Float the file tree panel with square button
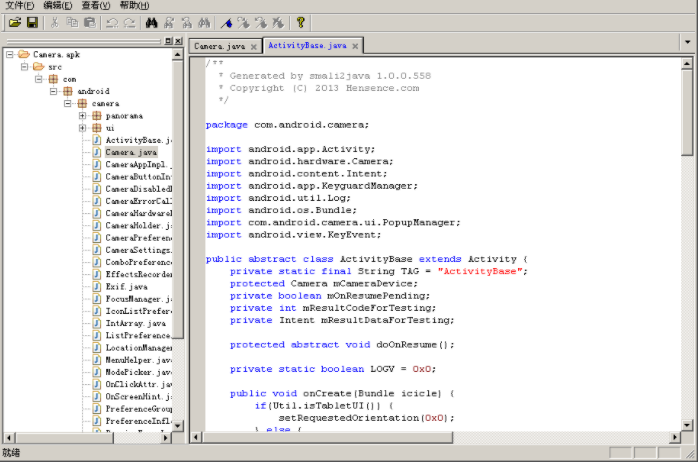The width and height of the screenshot is (699, 462). click(168, 41)
